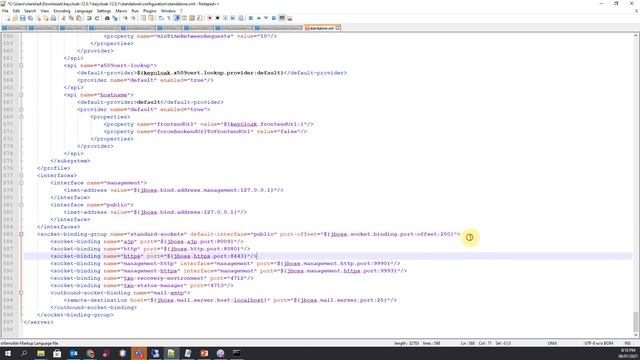Click the frontendUrl property line

click(x=209, y=124)
